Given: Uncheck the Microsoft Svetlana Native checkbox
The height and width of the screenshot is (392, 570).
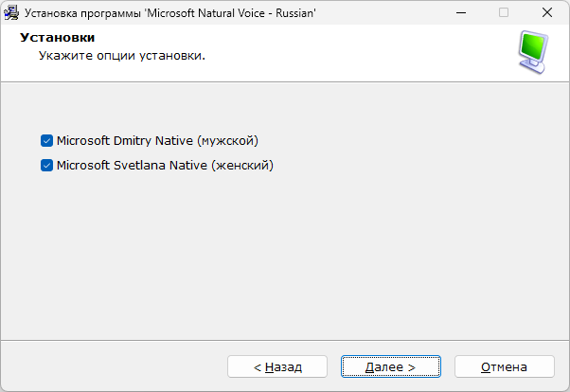Looking at the screenshot, I should [x=46, y=166].
